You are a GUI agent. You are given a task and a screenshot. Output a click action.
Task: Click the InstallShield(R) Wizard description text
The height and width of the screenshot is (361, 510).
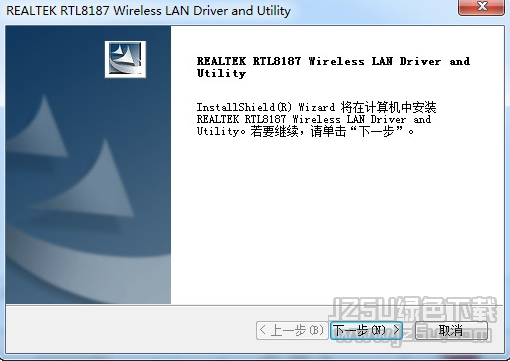point(316,119)
